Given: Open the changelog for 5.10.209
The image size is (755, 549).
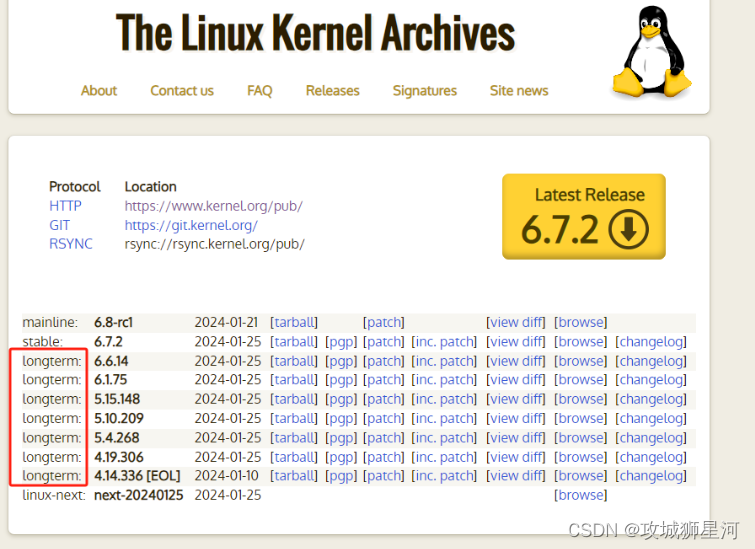Looking at the screenshot, I should pos(651,418).
